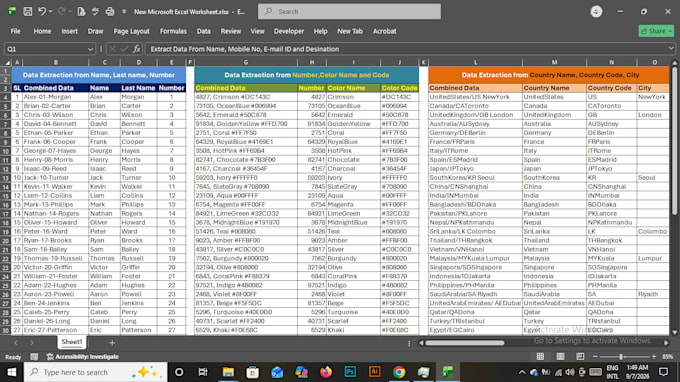Image resolution: width=680 pixels, height=382 pixels.
Task: Open Task View on the taskbar
Action: click(203, 372)
